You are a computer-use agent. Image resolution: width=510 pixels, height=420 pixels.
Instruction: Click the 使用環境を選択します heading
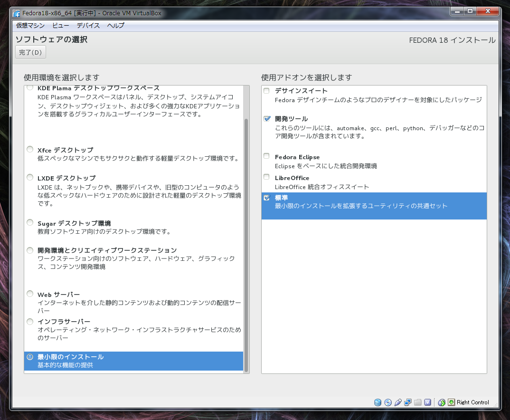point(61,77)
